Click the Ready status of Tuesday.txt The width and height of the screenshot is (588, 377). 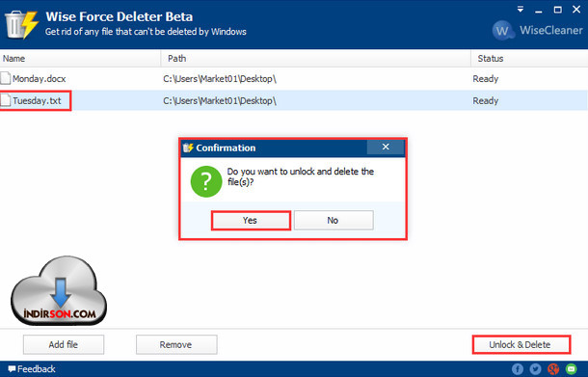[486, 100]
